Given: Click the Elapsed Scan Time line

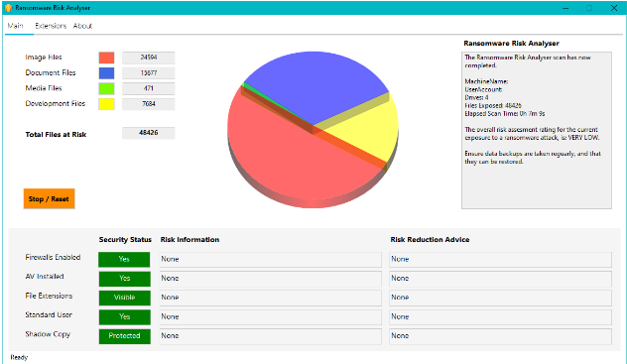Looking at the screenshot, I should pos(505,113).
